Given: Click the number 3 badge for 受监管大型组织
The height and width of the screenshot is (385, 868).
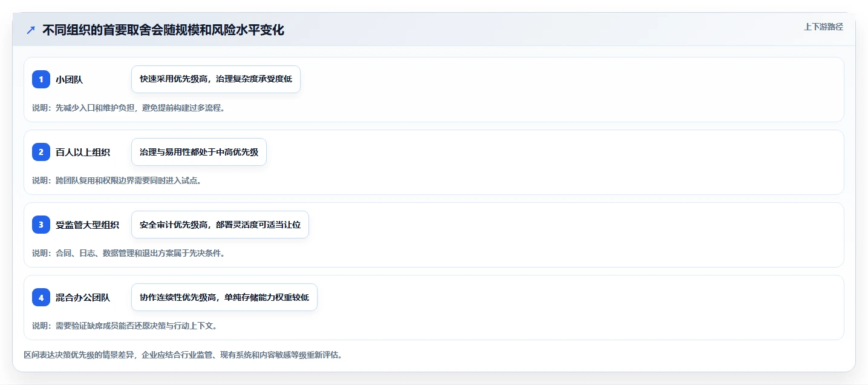Looking at the screenshot, I should (x=41, y=225).
